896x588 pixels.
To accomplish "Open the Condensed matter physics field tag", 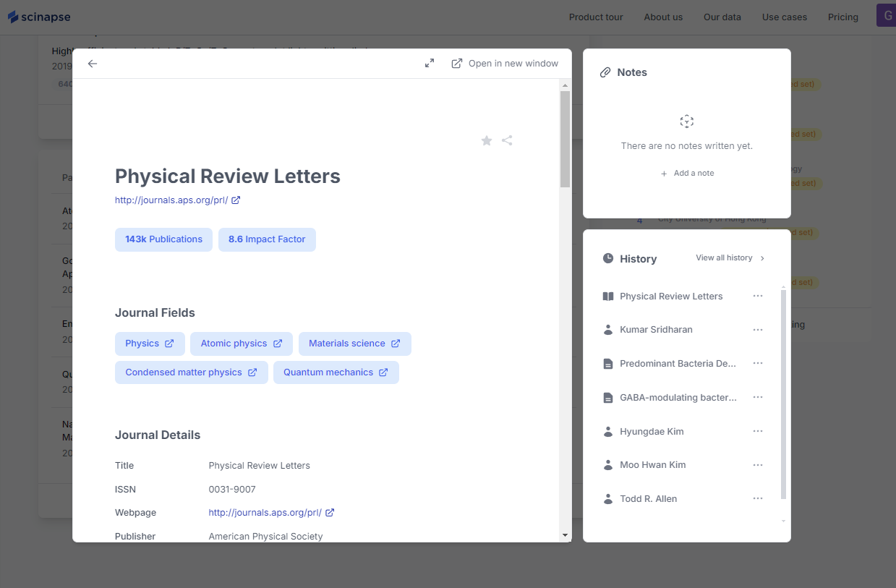I will [192, 372].
